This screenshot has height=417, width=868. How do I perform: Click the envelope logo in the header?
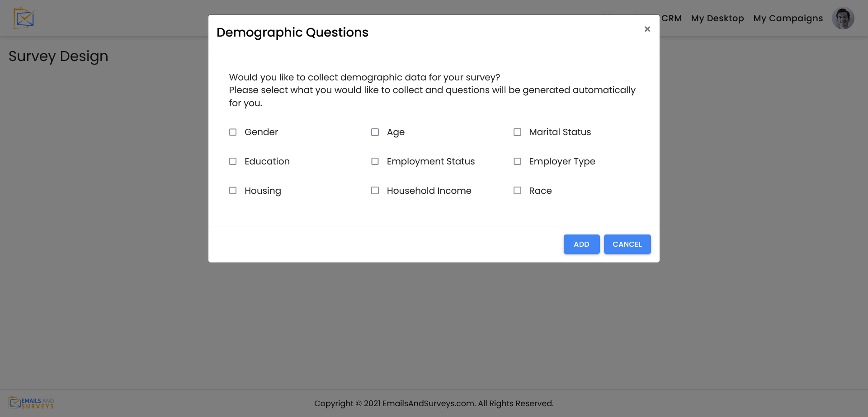pyautogui.click(x=24, y=19)
